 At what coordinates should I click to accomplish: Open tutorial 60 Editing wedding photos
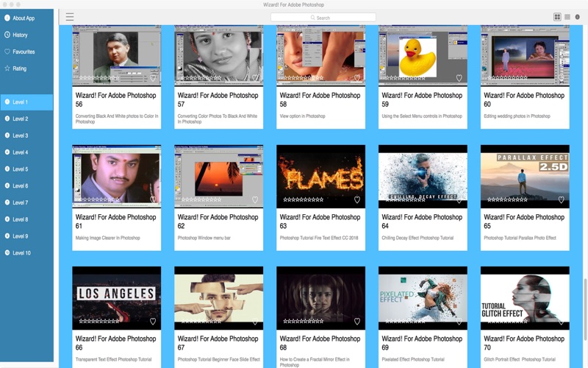click(x=524, y=99)
